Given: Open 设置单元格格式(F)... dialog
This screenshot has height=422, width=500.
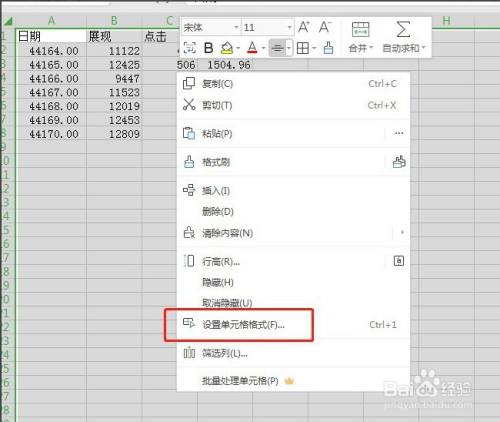Looking at the screenshot, I should 293,324.
